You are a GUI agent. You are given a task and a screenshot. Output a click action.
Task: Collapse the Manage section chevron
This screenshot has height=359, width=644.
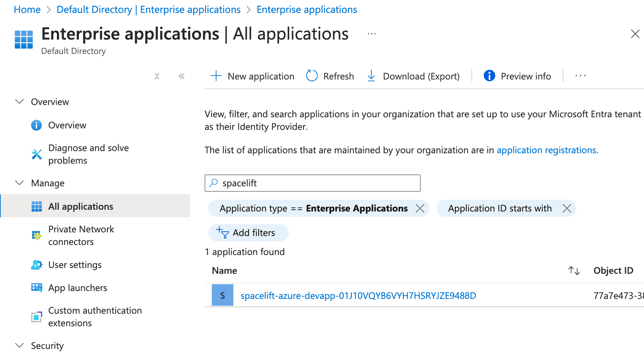tap(19, 183)
